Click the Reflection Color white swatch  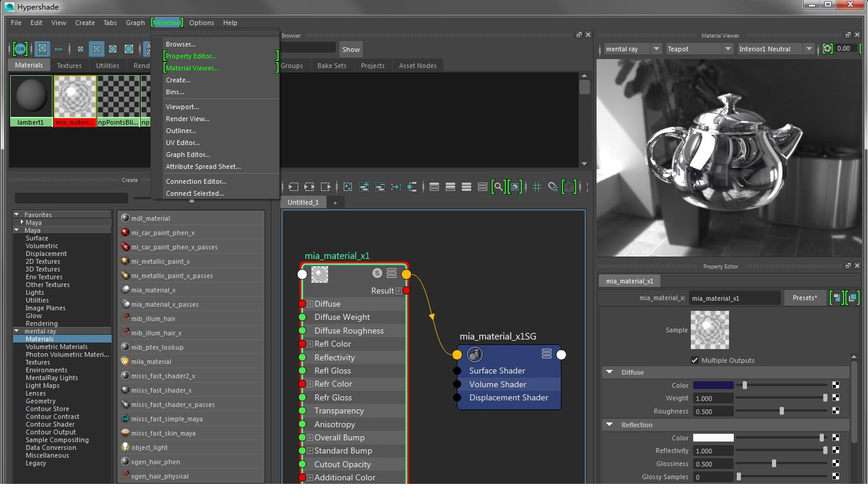tap(713, 437)
